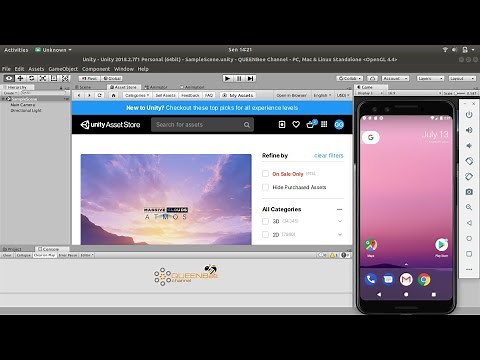This screenshot has height=360, width=480.
Task: Open the Account dropdown
Action: tap(395, 78)
